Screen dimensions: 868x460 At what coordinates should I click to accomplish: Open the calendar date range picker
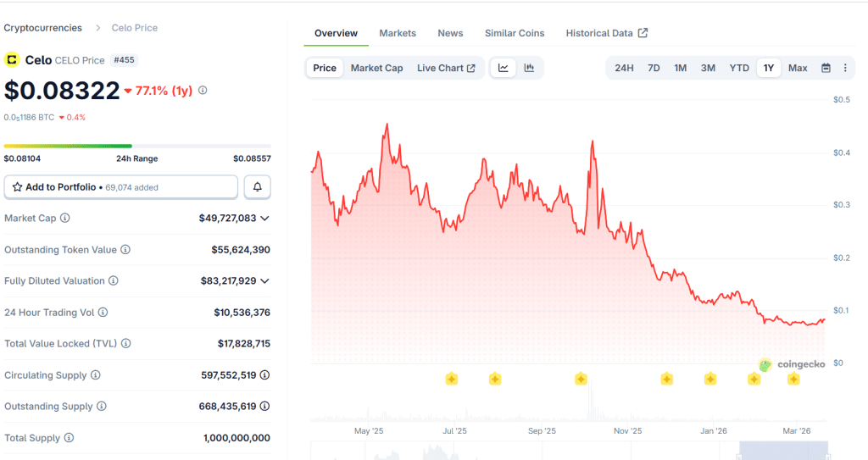pyautogui.click(x=826, y=68)
